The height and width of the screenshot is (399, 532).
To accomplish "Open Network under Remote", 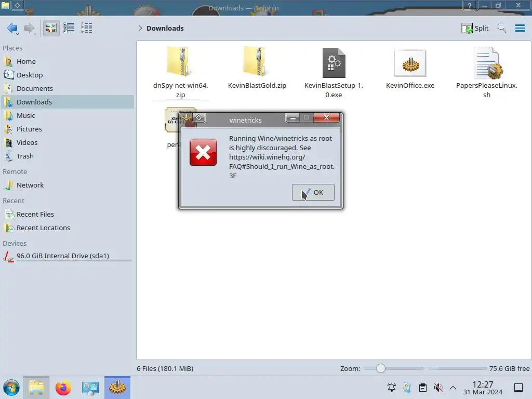I will click(x=68, y=185).
